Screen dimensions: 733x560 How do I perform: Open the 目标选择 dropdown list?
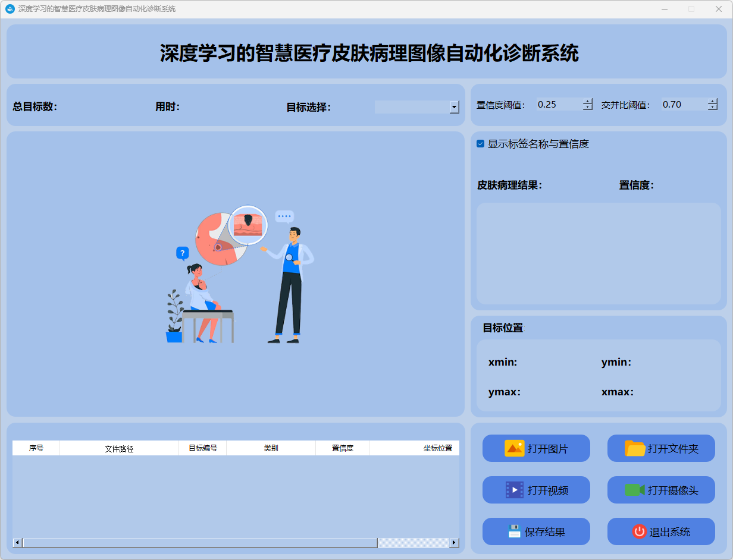pyautogui.click(x=455, y=107)
